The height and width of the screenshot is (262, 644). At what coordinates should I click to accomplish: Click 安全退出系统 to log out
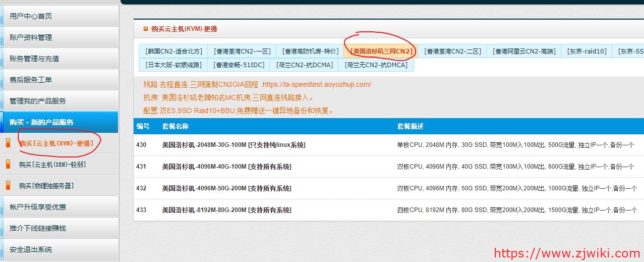[x=31, y=249]
